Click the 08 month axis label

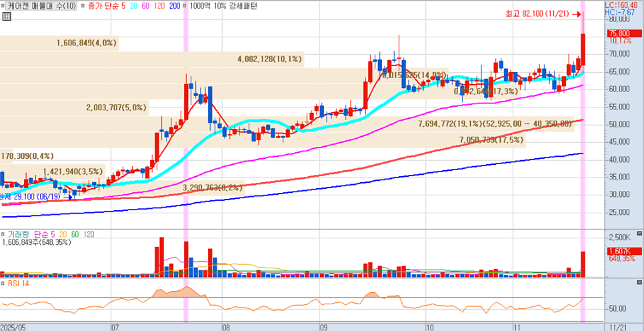(226, 327)
